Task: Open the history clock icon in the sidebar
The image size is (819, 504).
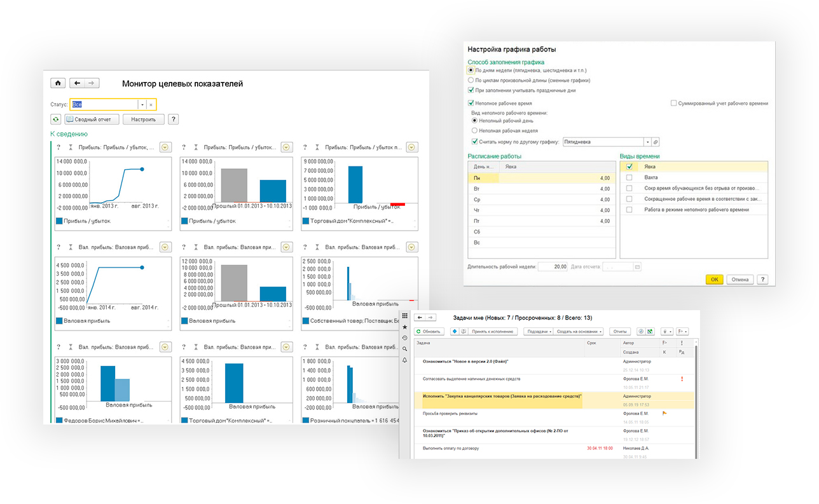Action: pos(404,337)
